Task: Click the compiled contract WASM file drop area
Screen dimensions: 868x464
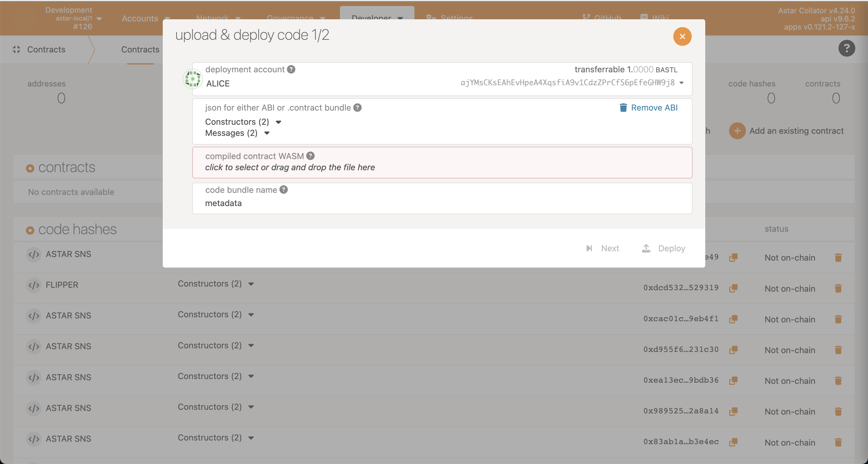Action: tap(442, 162)
